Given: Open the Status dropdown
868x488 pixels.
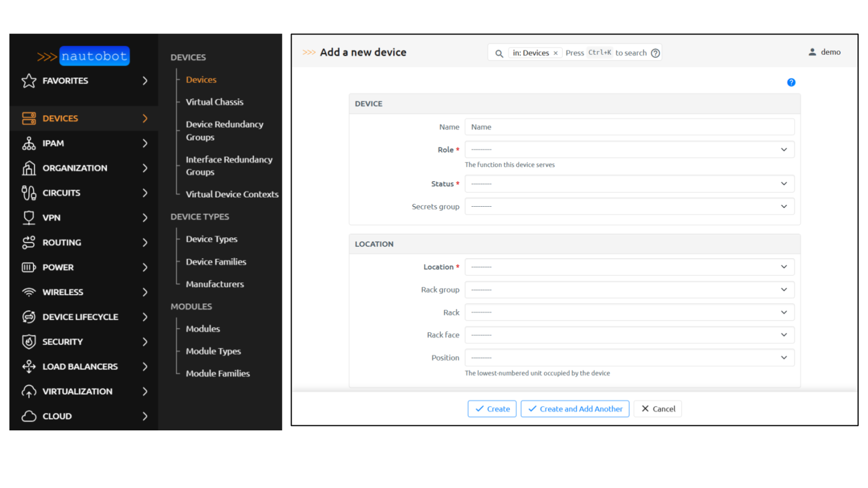Looking at the screenshot, I should click(x=629, y=184).
